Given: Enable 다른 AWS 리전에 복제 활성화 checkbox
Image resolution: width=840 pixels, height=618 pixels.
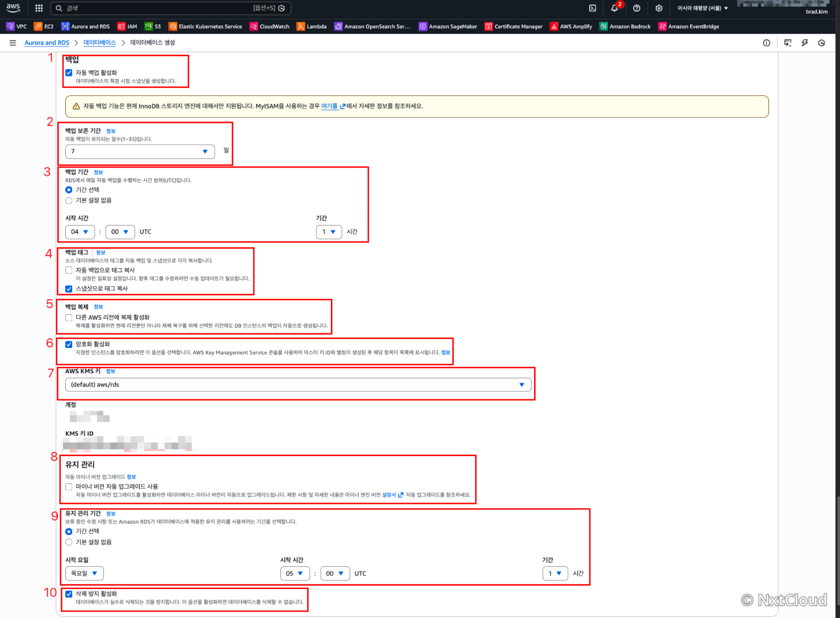Looking at the screenshot, I should (69, 318).
